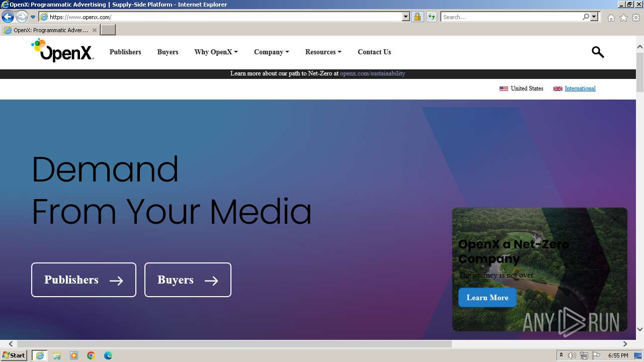The width and height of the screenshot is (644, 362).
Task: Click the Action Center flag icon
Action: click(x=596, y=355)
